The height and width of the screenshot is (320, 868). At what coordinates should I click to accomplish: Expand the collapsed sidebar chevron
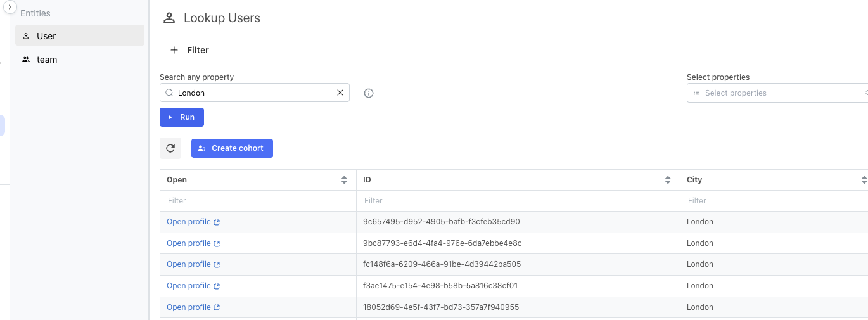click(x=10, y=6)
